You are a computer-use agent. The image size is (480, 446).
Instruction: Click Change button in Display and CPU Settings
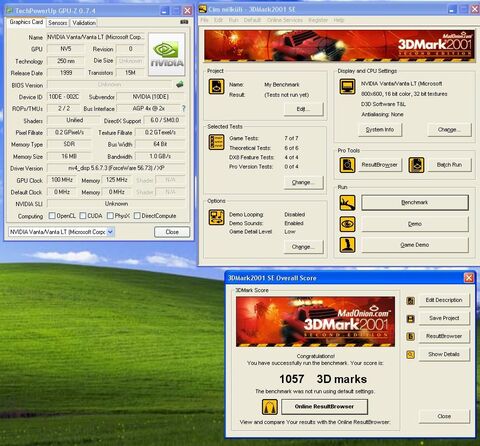pos(449,130)
